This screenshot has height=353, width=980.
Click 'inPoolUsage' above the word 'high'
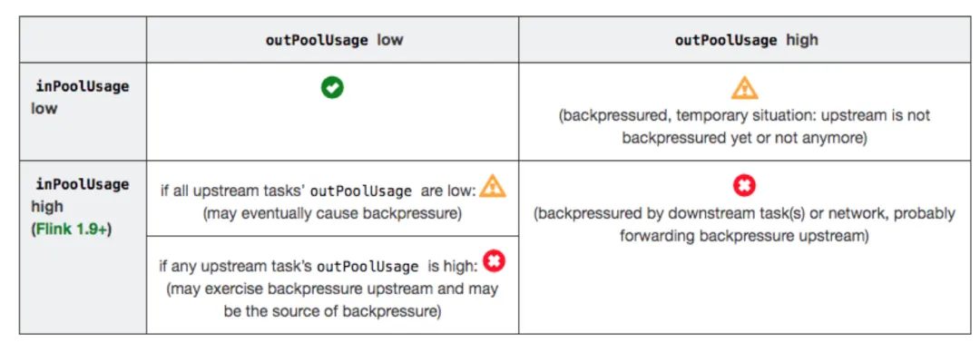pos(83,183)
